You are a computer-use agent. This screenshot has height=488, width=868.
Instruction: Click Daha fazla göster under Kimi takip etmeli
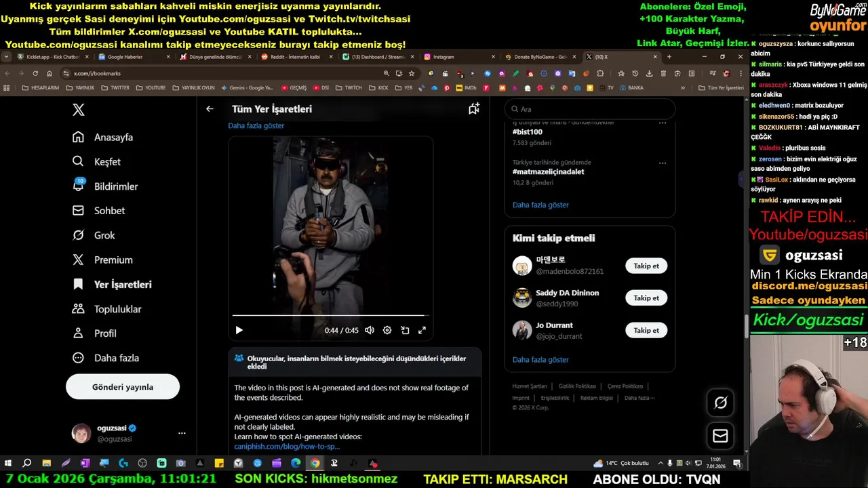[x=540, y=360]
